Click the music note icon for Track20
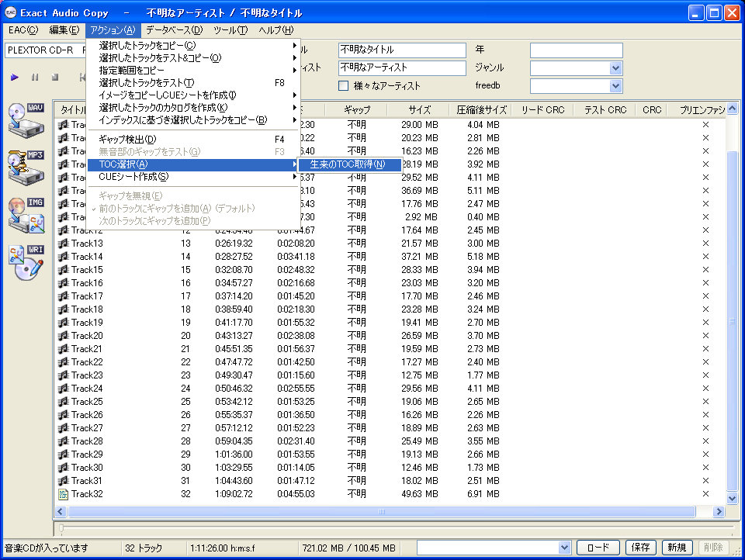Image resolution: width=745 pixels, height=560 pixels. tap(64, 336)
